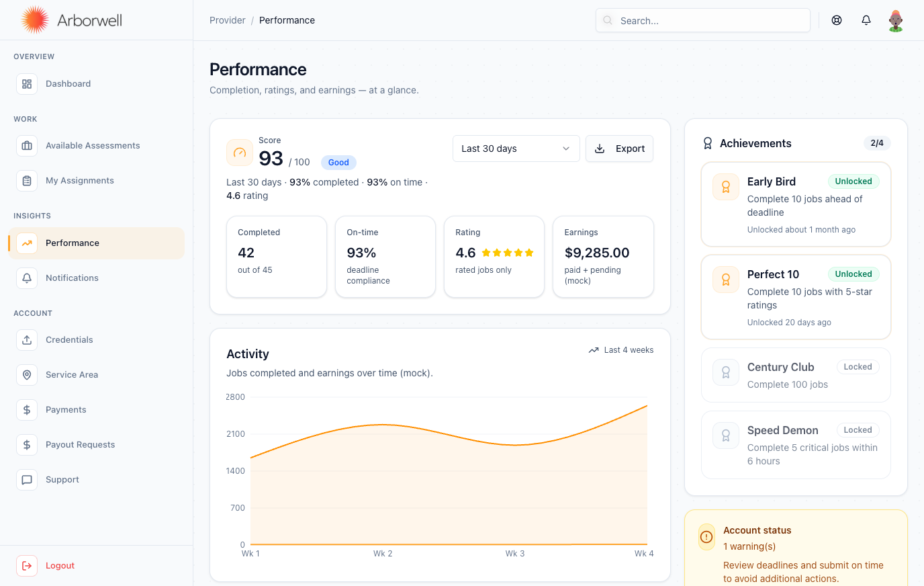The image size is (924, 586).
Task: Go to My Assignments page
Action: tap(79, 181)
